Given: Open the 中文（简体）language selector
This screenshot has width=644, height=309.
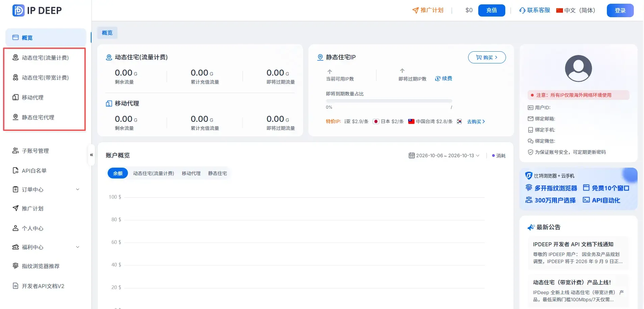Looking at the screenshot, I should tap(576, 10).
